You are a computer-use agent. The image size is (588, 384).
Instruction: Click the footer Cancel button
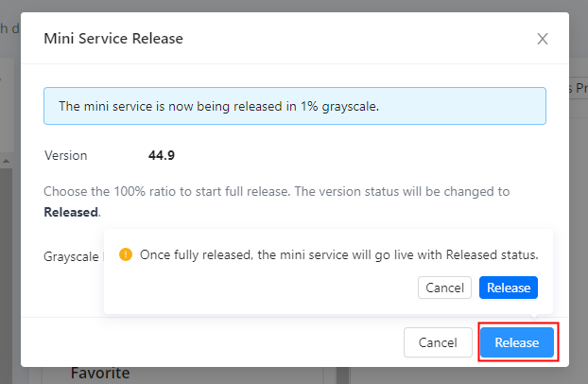[437, 342]
